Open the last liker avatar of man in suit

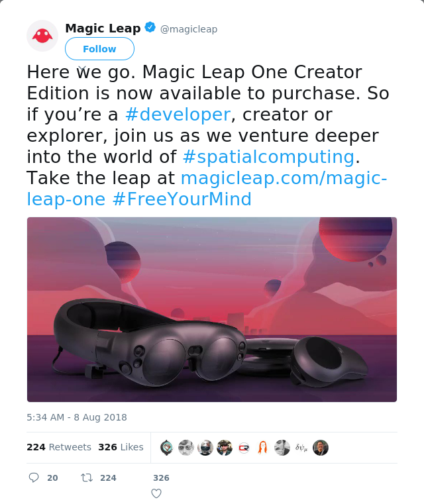tap(321, 448)
